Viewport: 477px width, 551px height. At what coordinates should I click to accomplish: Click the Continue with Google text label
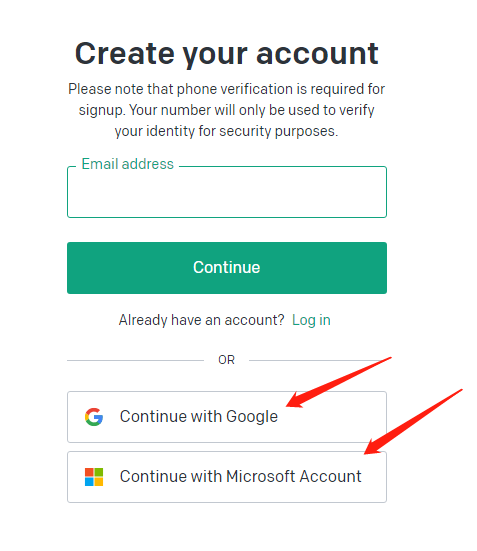point(199,417)
